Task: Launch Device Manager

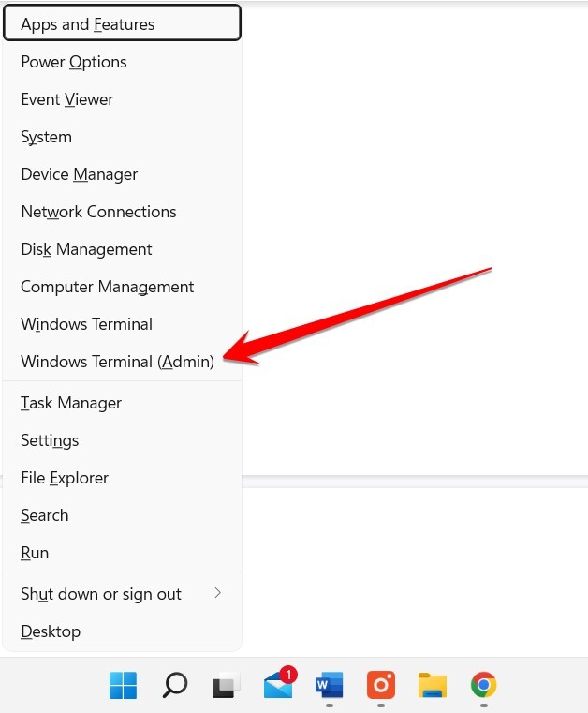Action: [122, 174]
